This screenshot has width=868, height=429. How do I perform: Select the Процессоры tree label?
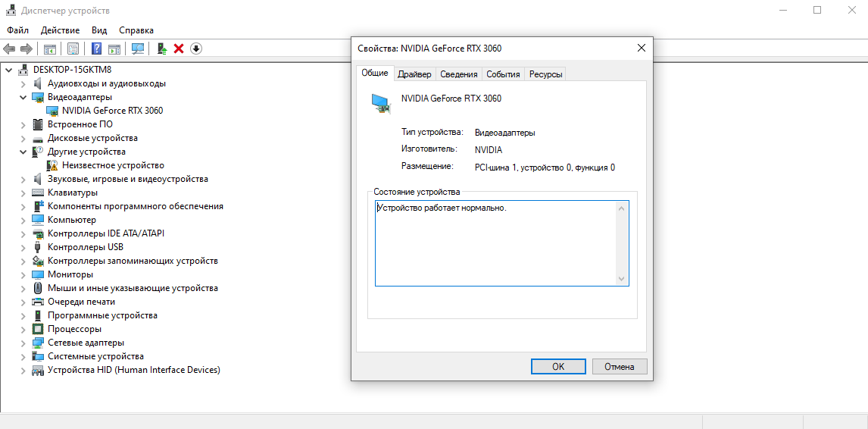[x=75, y=329]
